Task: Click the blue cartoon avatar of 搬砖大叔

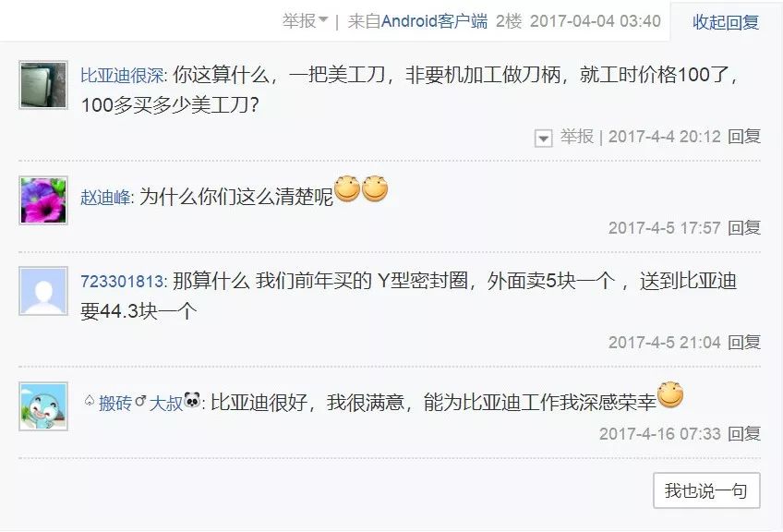Action: pyautogui.click(x=43, y=406)
